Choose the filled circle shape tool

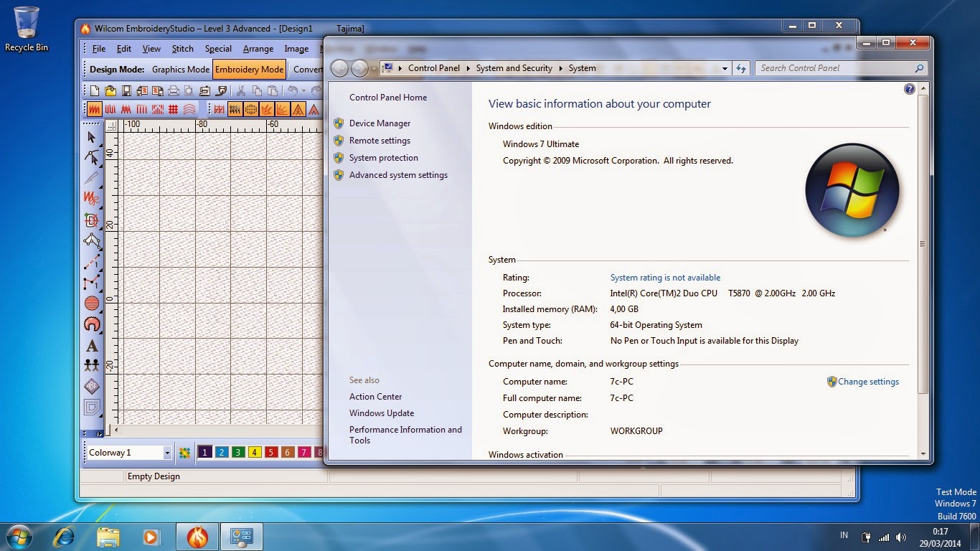(92, 303)
